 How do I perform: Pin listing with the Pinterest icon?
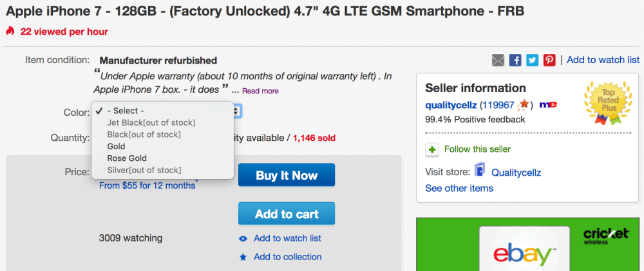(x=549, y=60)
